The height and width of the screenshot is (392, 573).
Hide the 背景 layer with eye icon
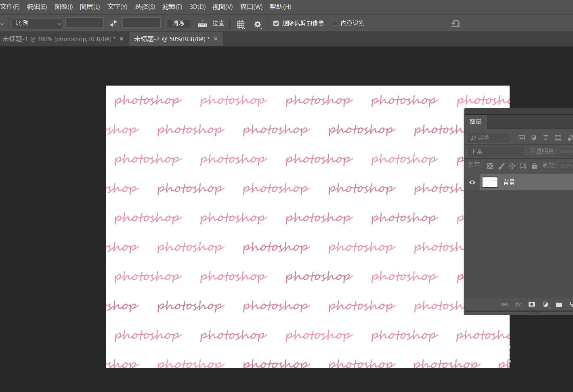[472, 182]
